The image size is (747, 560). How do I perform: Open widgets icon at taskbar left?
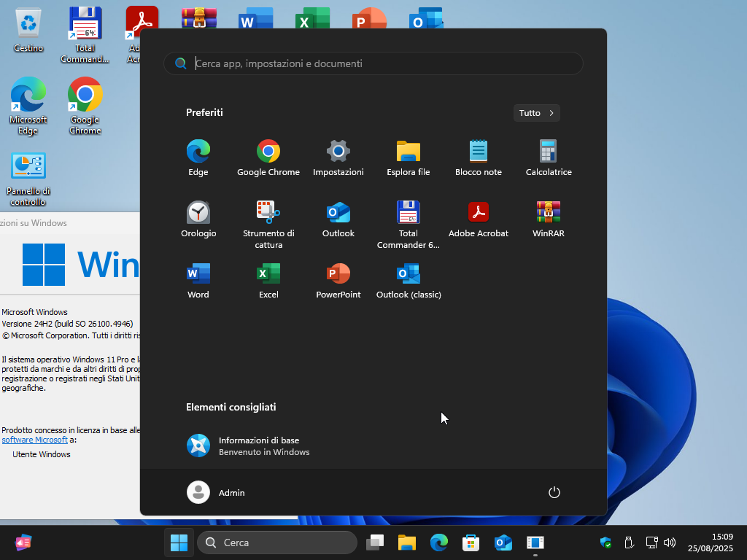coord(23,542)
